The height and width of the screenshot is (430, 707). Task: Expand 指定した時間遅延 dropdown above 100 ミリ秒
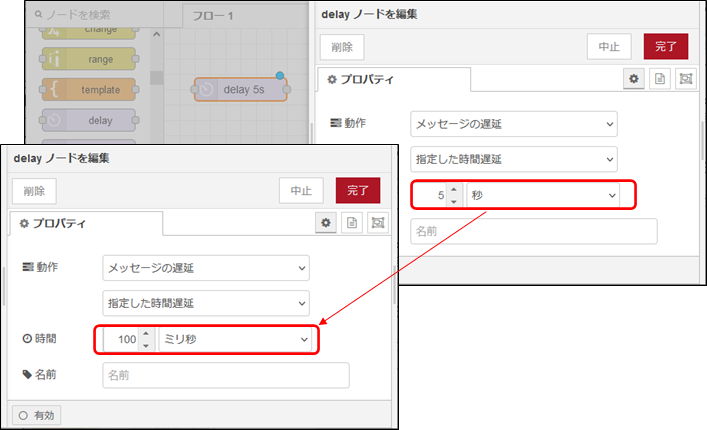click(x=206, y=303)
